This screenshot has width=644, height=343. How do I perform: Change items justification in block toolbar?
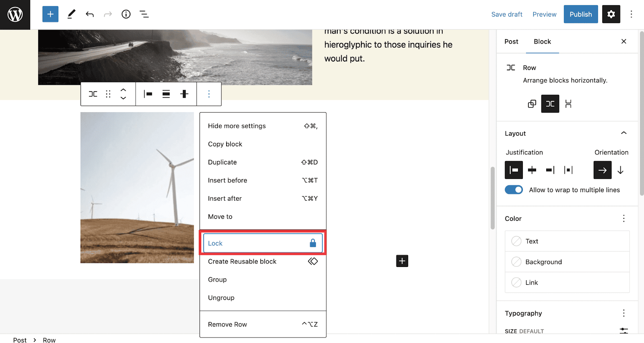[148, 94]
